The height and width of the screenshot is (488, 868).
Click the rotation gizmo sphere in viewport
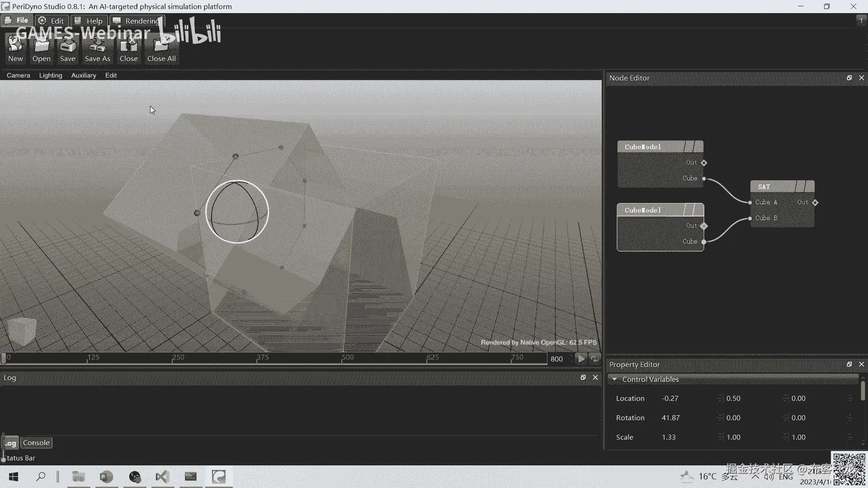click(x=237, y=211)
